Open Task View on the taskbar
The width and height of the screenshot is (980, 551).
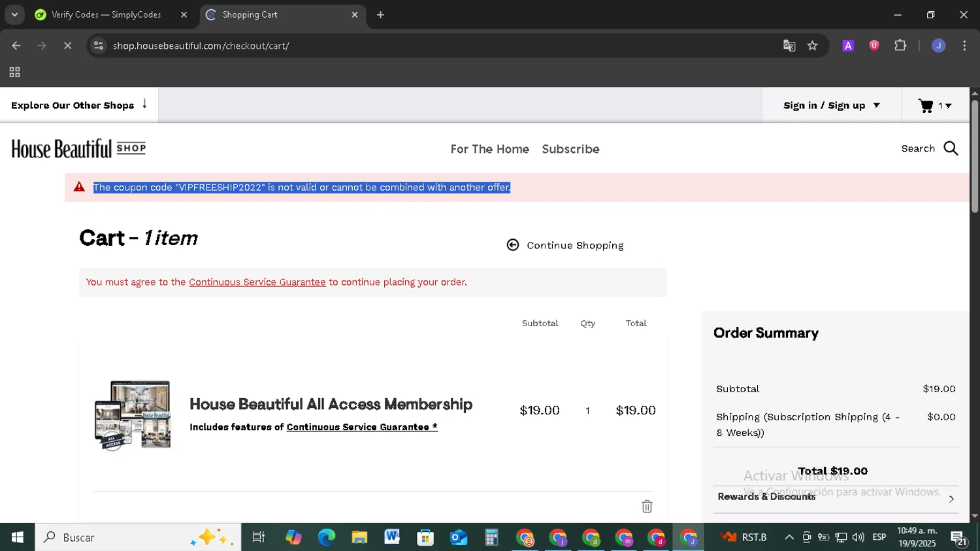pos(259,537)
